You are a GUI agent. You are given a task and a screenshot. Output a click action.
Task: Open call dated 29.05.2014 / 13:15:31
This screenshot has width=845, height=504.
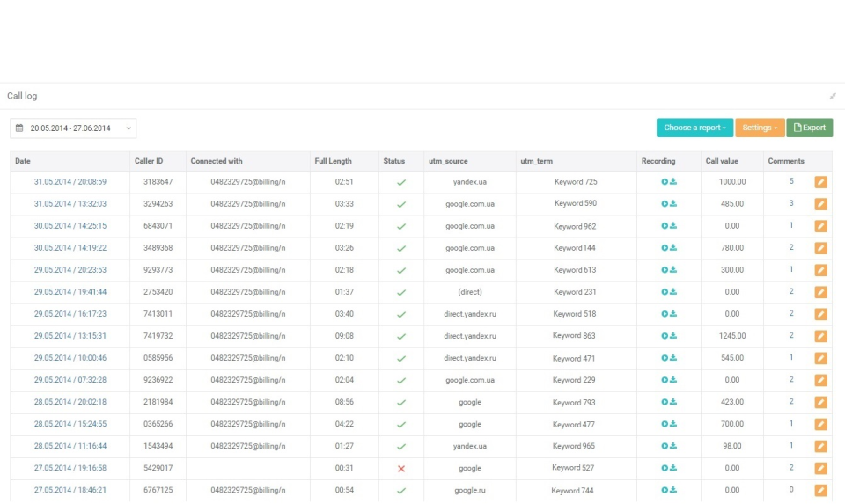(x=70, y=336)
